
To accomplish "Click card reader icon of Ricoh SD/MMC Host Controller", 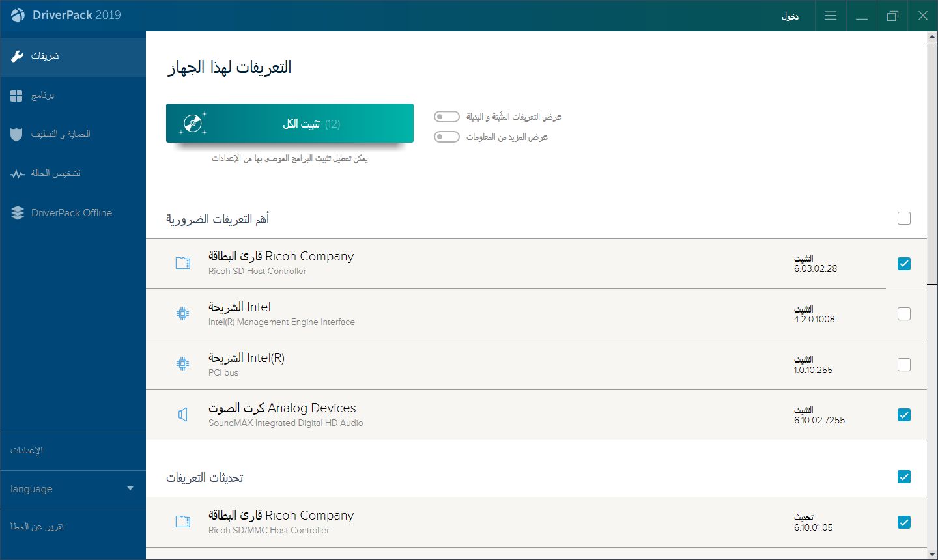I will [183, 522].
